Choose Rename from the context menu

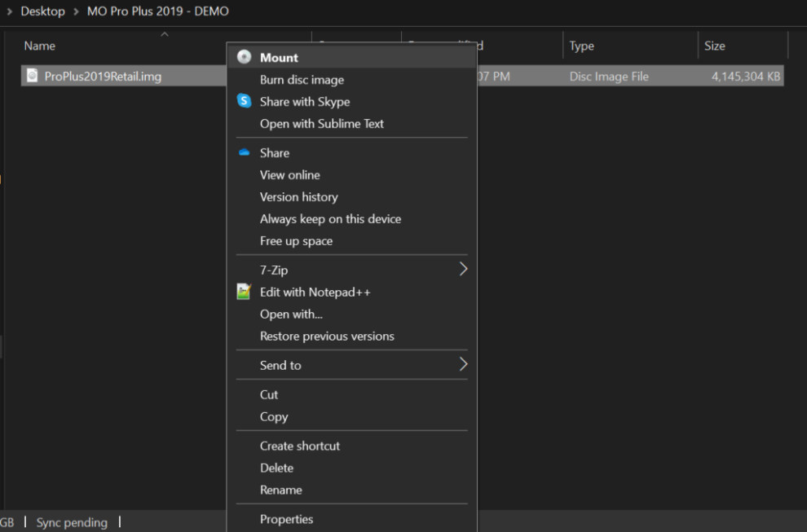coord(280,489)
